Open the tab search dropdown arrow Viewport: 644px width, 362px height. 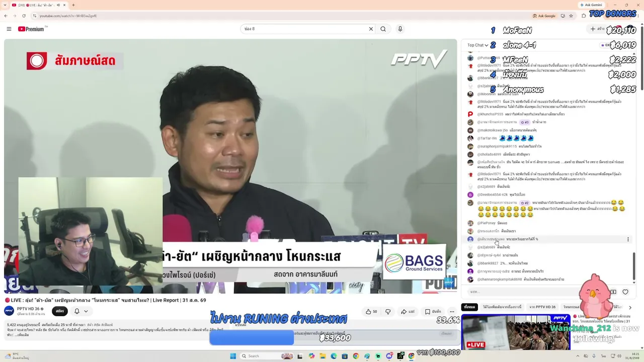click(6, 5)
